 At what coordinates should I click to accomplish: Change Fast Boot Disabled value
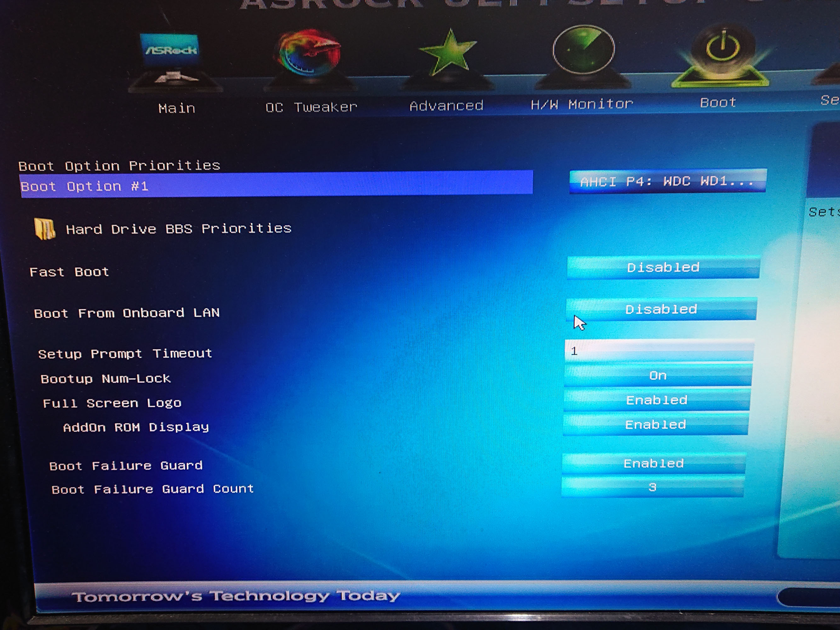click(x=663, y=268)
